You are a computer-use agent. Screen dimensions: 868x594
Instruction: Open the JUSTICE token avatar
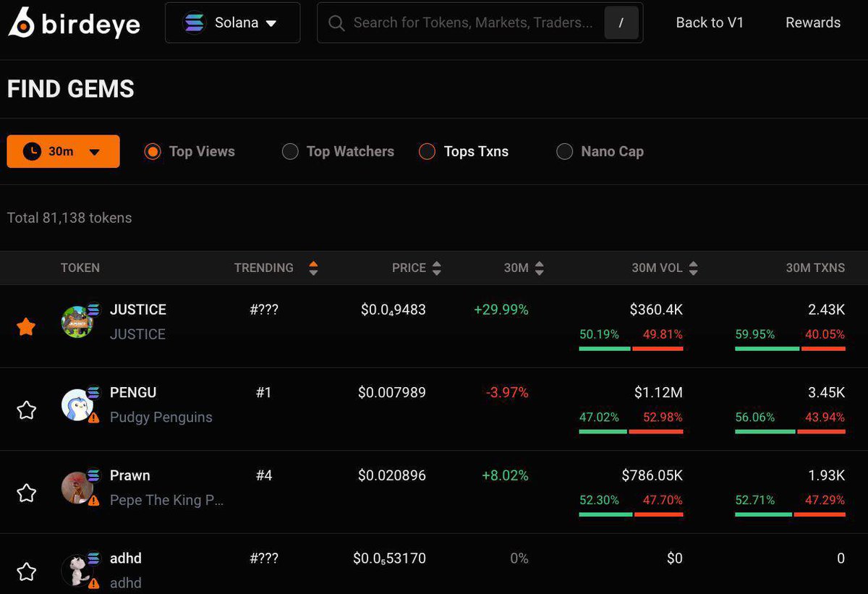[x=77, y=322]
